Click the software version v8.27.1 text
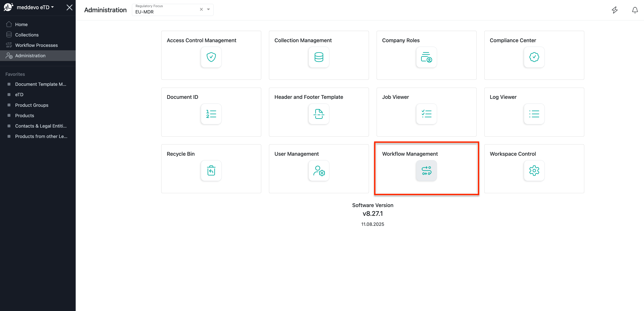Viewport: 644px width, 311px height. [x=373, y=214]
